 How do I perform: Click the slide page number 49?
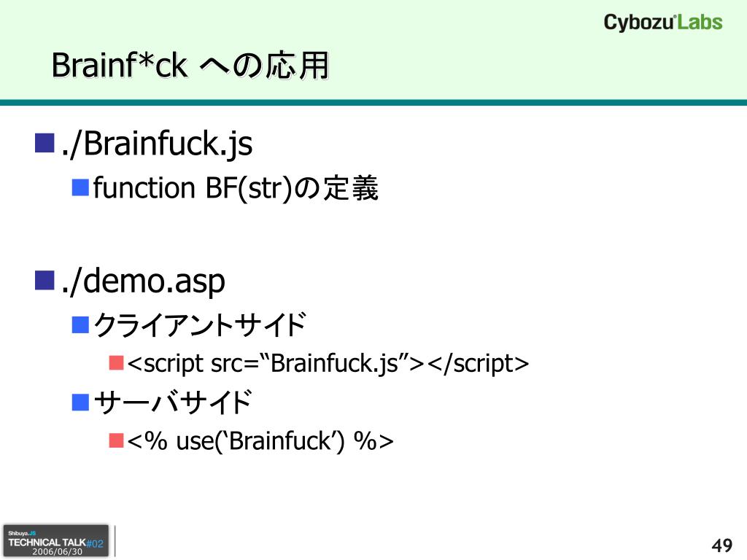tap(722, 545)
